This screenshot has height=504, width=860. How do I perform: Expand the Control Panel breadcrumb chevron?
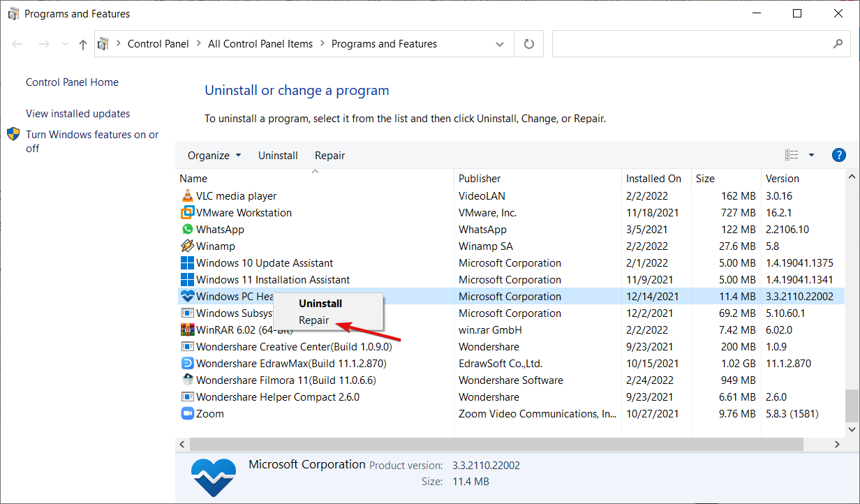click(x=198, y=44)
